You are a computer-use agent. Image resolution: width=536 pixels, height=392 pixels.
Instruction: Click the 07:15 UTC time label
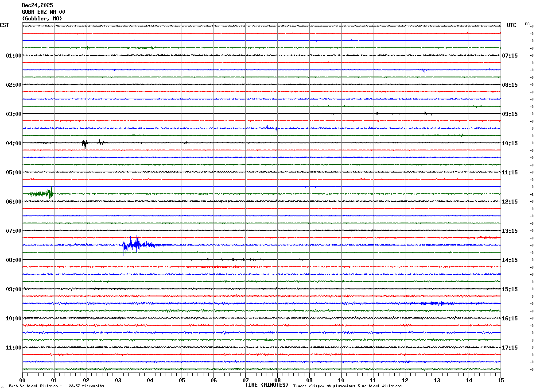510,56
